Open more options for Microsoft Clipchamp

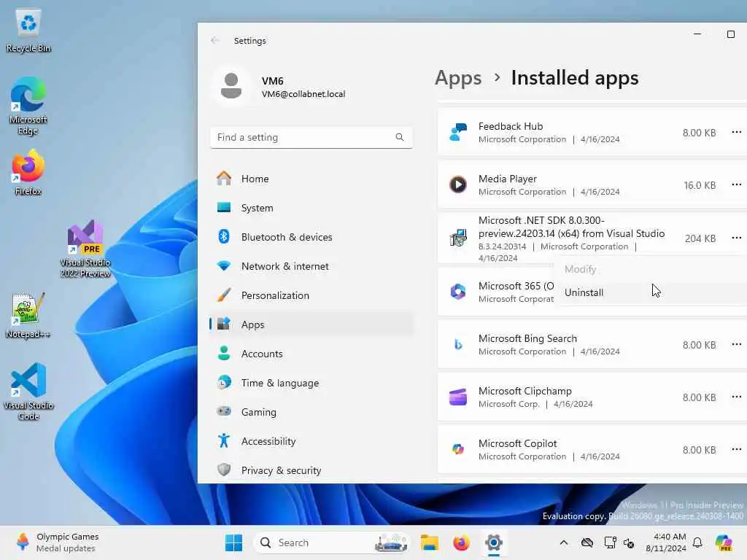pos(737,397)
